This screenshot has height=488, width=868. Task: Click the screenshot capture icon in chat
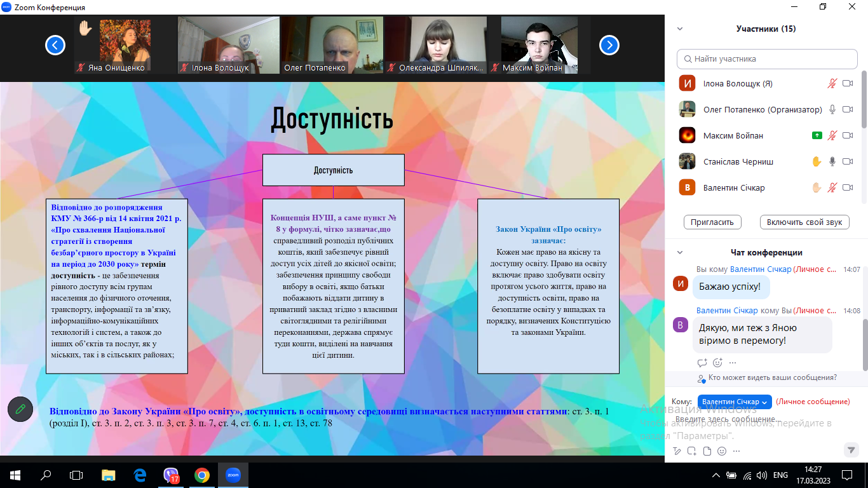tap(691, 451)
